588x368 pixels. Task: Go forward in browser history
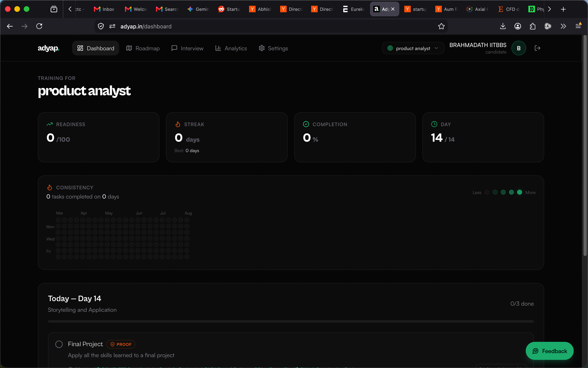coord(24,26)
